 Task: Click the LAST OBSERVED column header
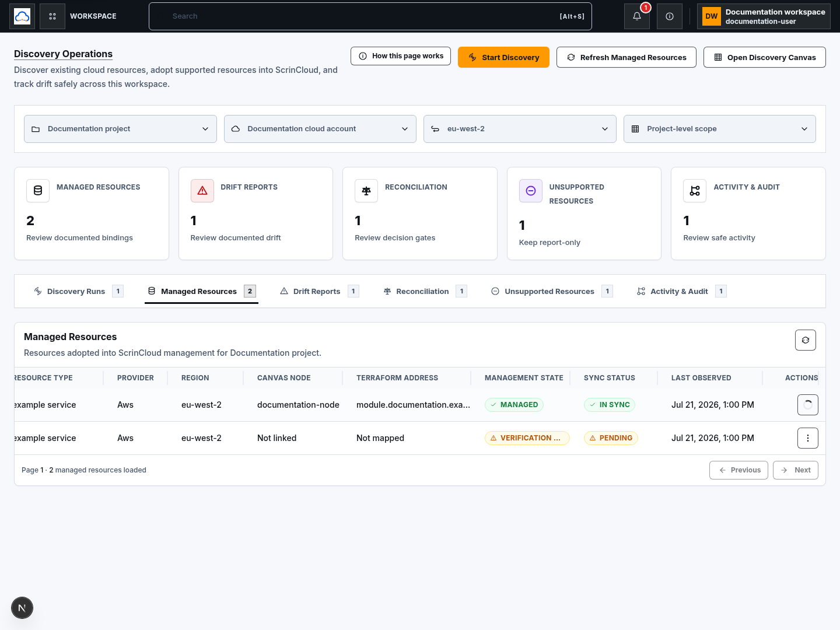(701, 378)
